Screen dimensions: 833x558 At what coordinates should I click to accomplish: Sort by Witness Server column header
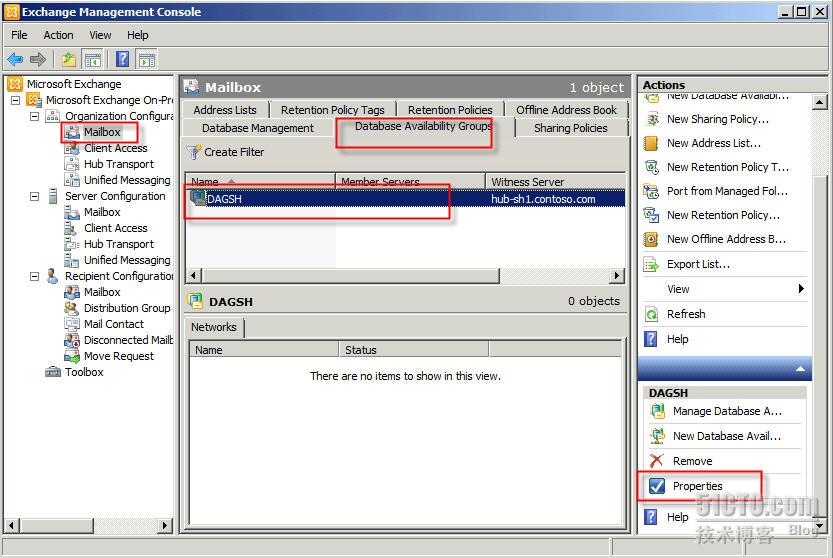pyautogui.click(x=555, y=182)
